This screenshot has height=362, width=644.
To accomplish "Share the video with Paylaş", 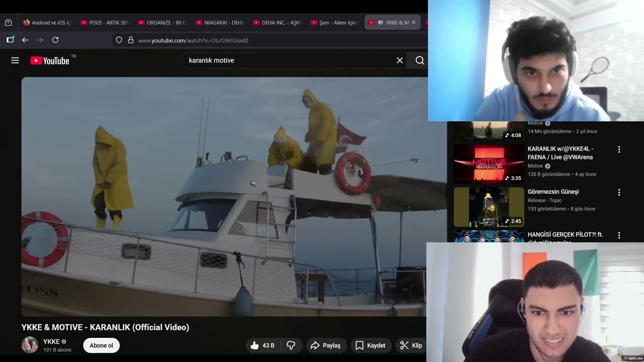I will pyautogui.click(x=326, y=345).
